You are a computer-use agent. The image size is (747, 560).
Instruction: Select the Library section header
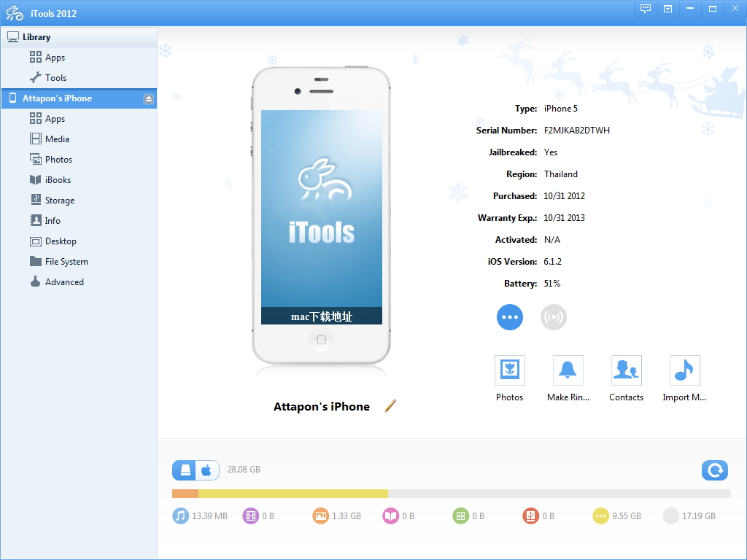[79, 37]
